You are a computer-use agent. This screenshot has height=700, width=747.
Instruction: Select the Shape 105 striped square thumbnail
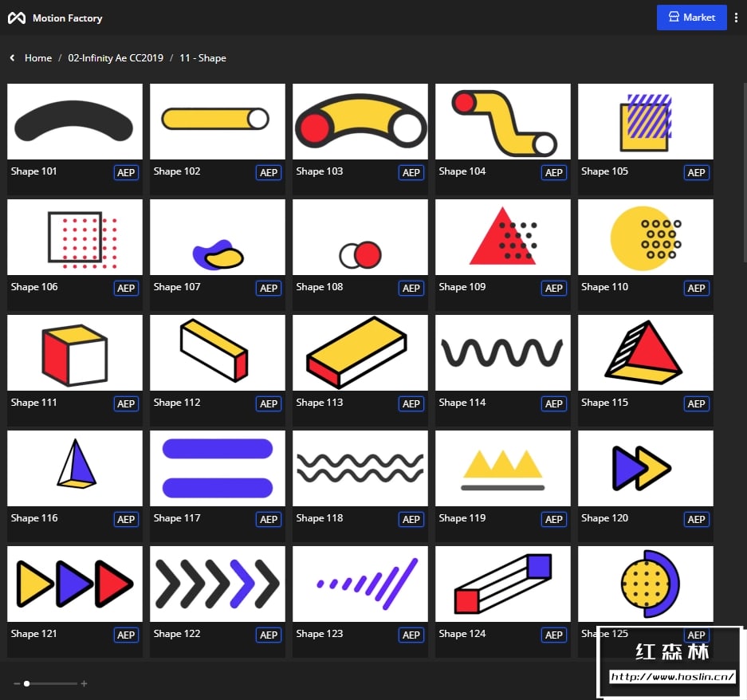point(646,121)
